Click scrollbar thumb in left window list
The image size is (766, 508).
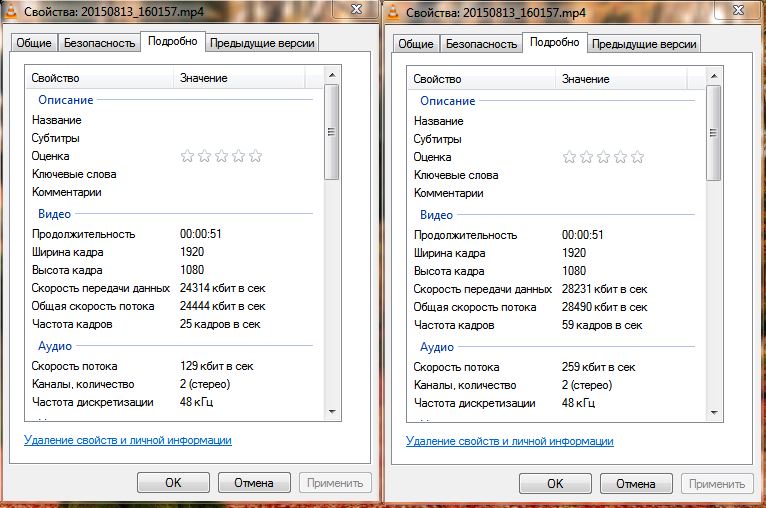click(x=332, y=132)
